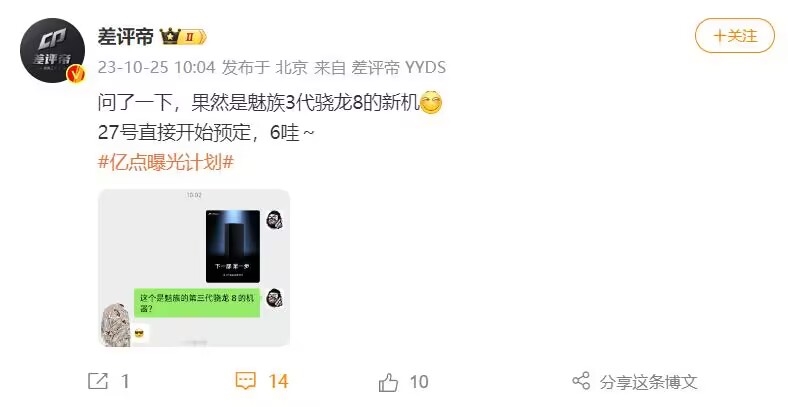Open the 差评帝 profile avatar

(x=52, y=50)
